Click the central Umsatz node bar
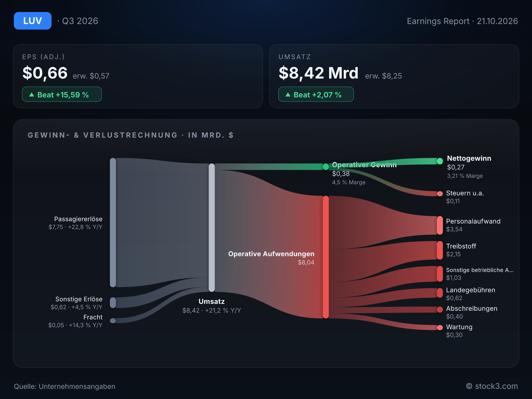 (212, 228)
